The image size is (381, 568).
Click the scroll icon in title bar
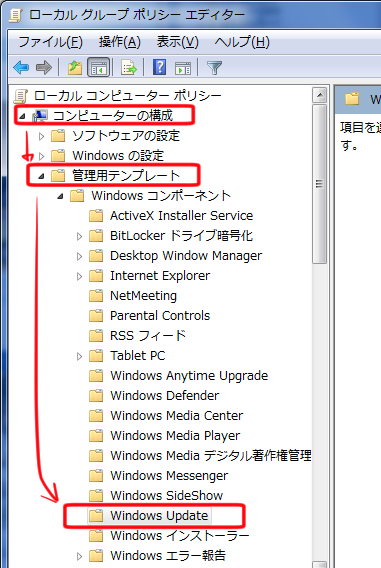coord(16,15)
